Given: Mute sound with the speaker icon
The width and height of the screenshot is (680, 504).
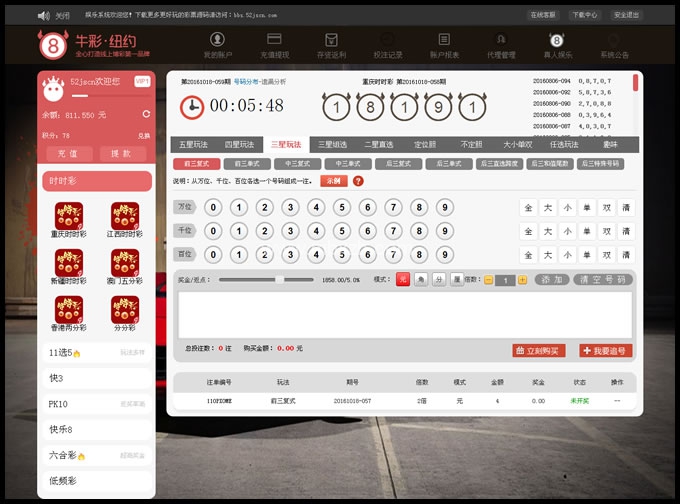Looking at the screenshot, I should tap(43, 16).
